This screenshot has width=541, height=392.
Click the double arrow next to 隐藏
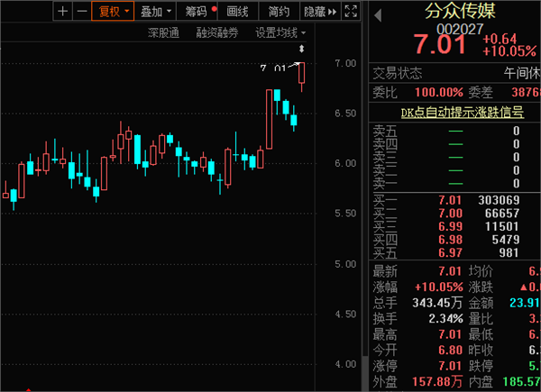(x=332, y=12)
